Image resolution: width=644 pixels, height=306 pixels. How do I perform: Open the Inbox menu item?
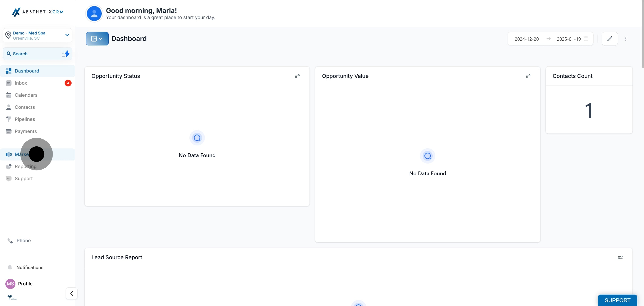pyautogui.click(x=21, y=83)
